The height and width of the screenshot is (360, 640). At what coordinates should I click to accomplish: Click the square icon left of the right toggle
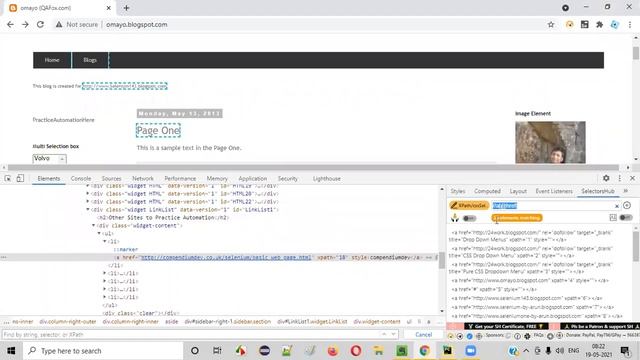[613, 218]
